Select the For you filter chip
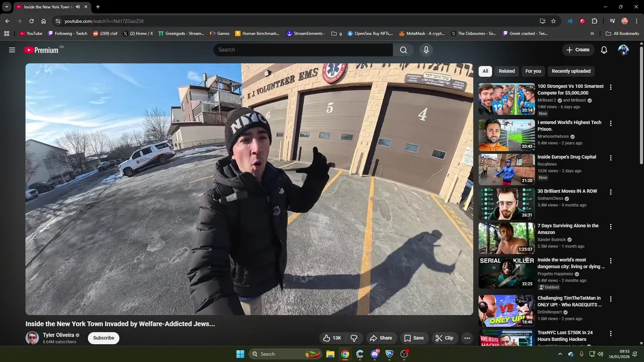Image resolution: width=644 pixels, height=362 pixels. point(533,71)
